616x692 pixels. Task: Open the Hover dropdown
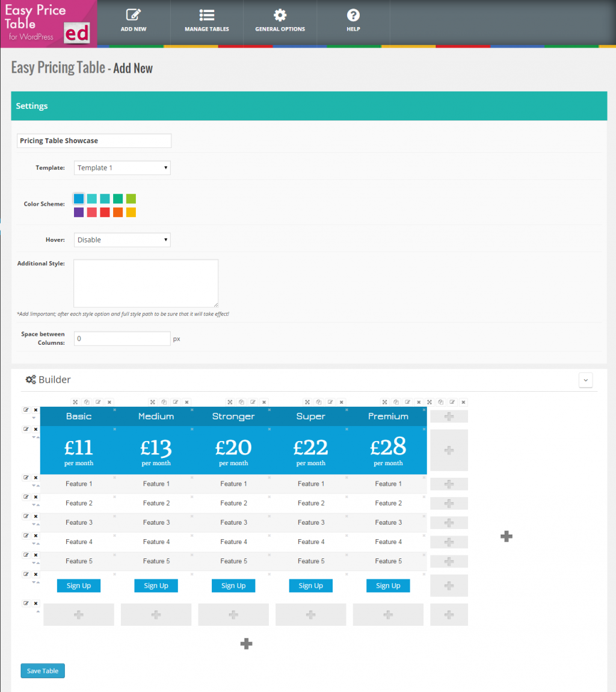122,239
